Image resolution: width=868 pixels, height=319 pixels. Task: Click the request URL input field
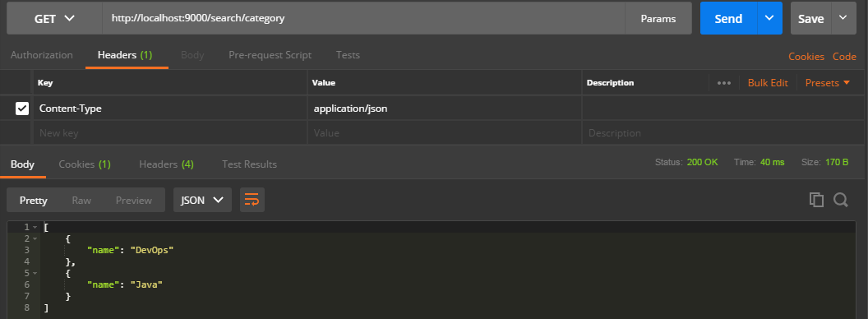pyautogui.click(x=363, y=18)
